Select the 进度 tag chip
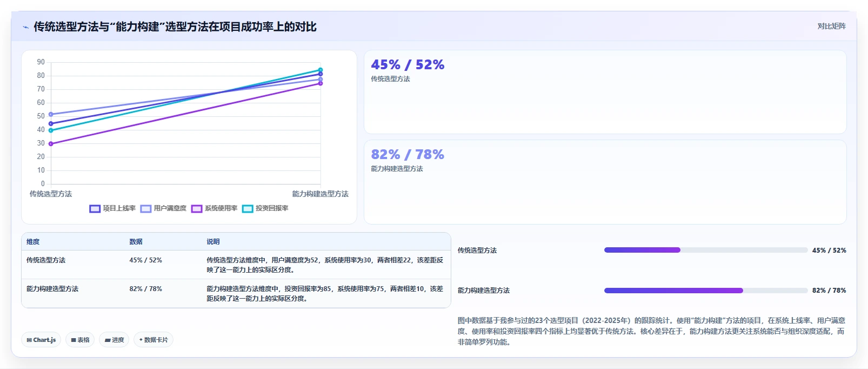The height and width of the screenshot is (369, 868). pyautogui.click(x=114, y=340)
